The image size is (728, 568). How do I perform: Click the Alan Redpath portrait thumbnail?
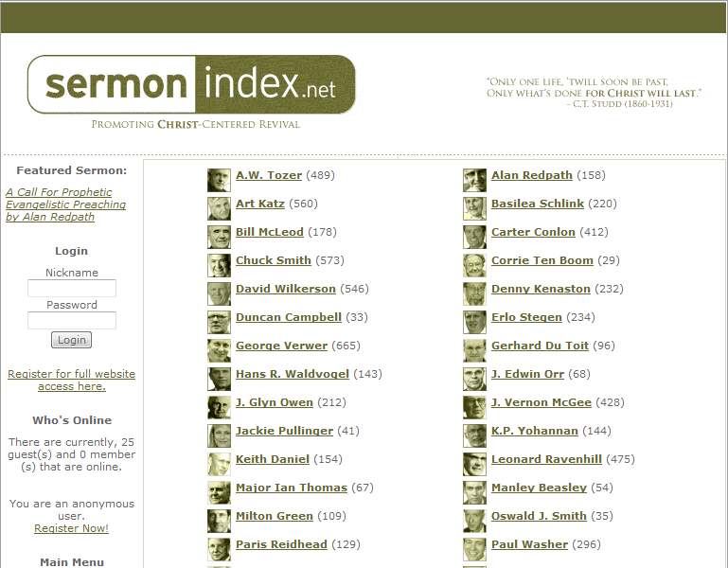pyautogui.click(x=474, y=180)
